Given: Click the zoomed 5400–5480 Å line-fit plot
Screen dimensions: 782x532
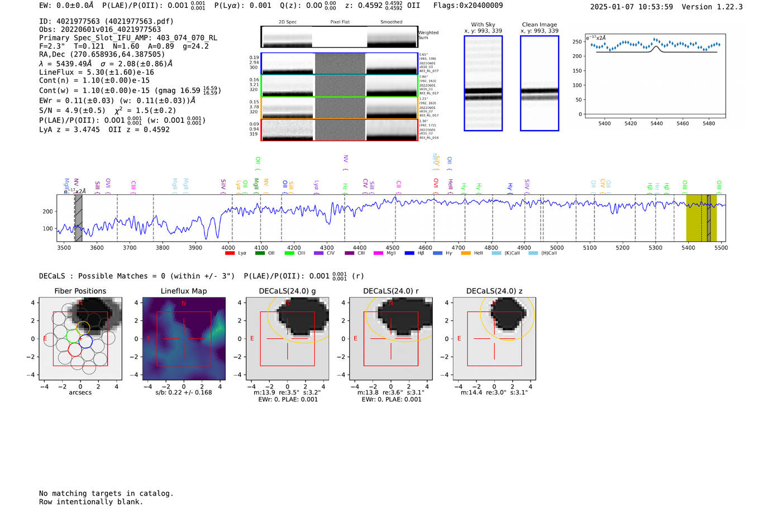Looking at the screenshot, I should coord(655,76).
